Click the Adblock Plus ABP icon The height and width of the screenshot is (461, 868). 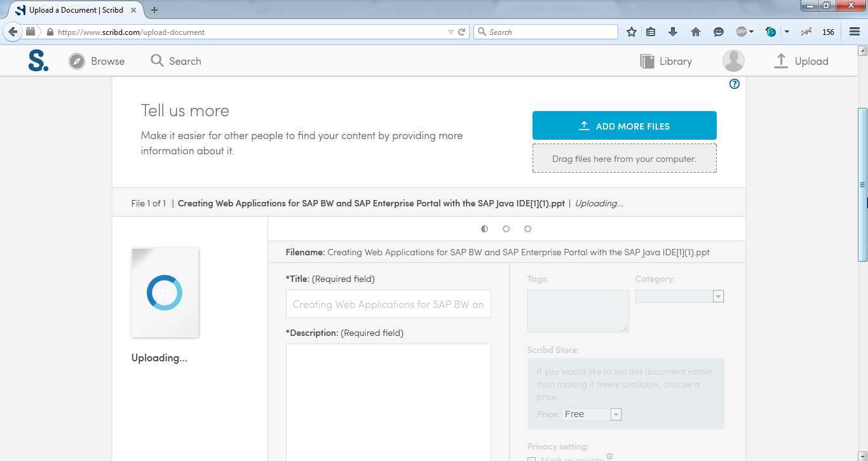tap(741, 32)
